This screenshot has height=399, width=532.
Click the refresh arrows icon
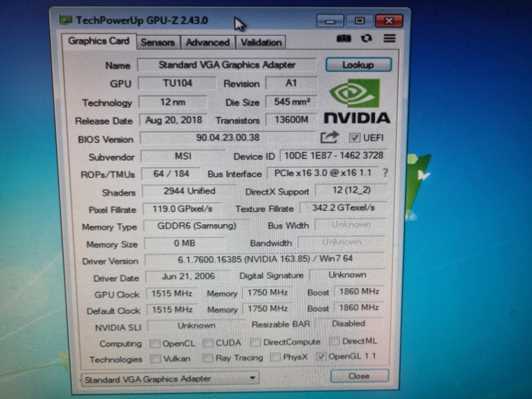366,39
